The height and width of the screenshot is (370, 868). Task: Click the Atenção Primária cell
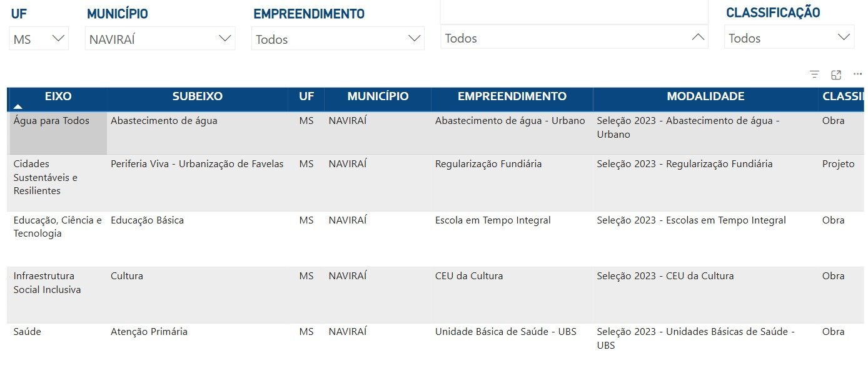149,332
